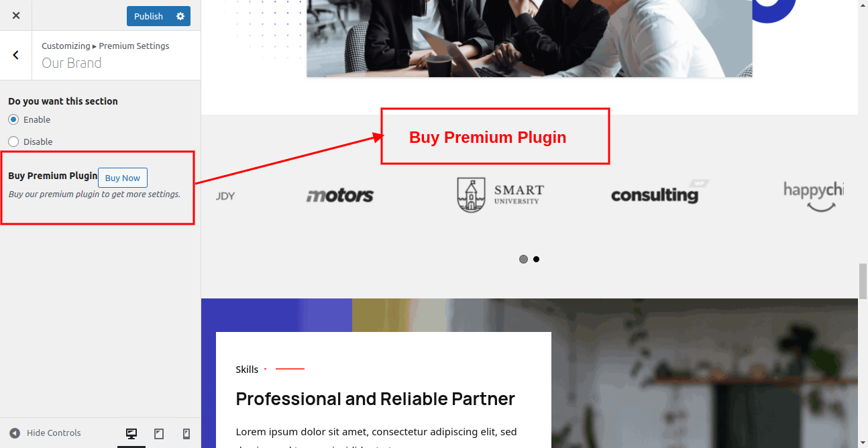
Task: Close the Customizer with the X icon
Action: point(16,15)
